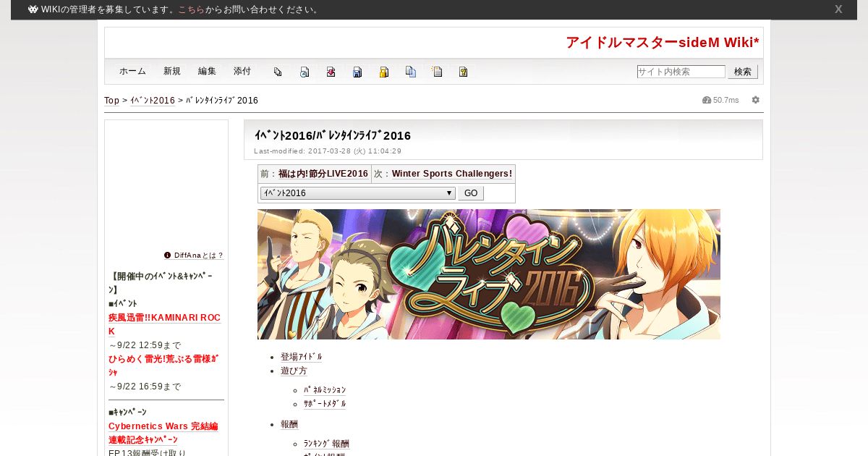Viewport: 868px width, 456px height.
Task: Click the 50.7ms load time text
Action: tap(726, 100)
